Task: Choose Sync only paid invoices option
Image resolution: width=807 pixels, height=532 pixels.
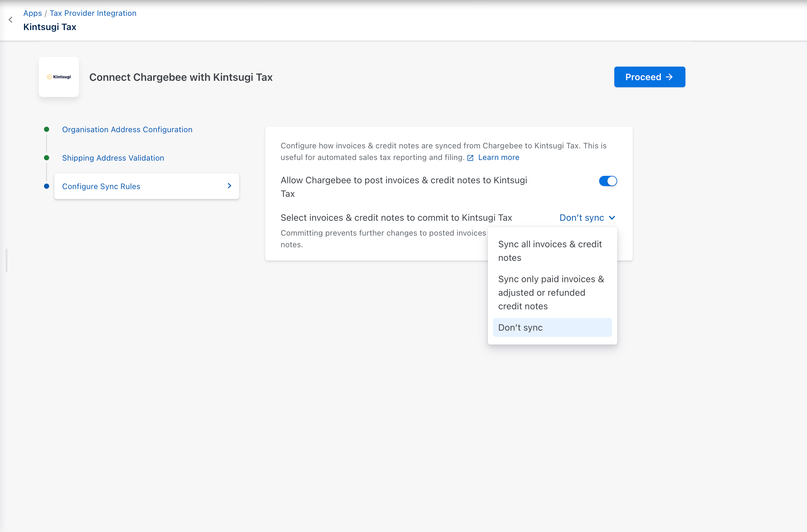Action: click(551, 293)
